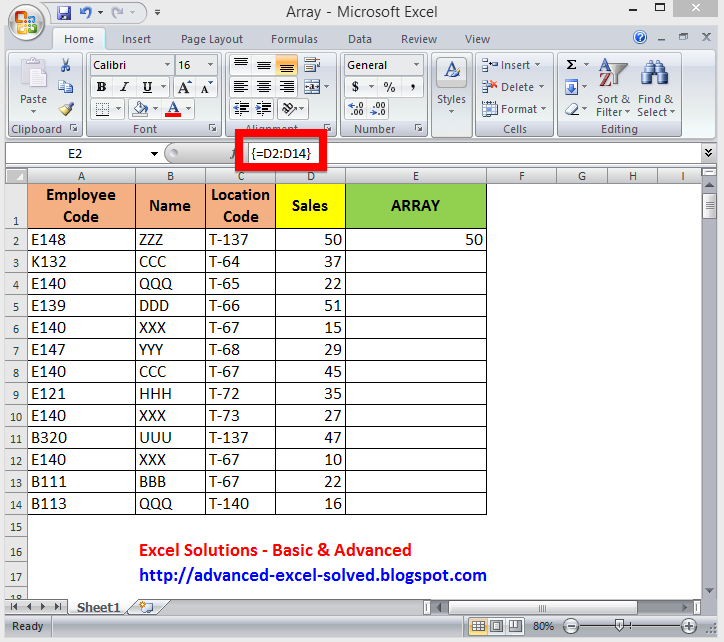
Task: Toggle Underline formatting
Action: [147, 87]
